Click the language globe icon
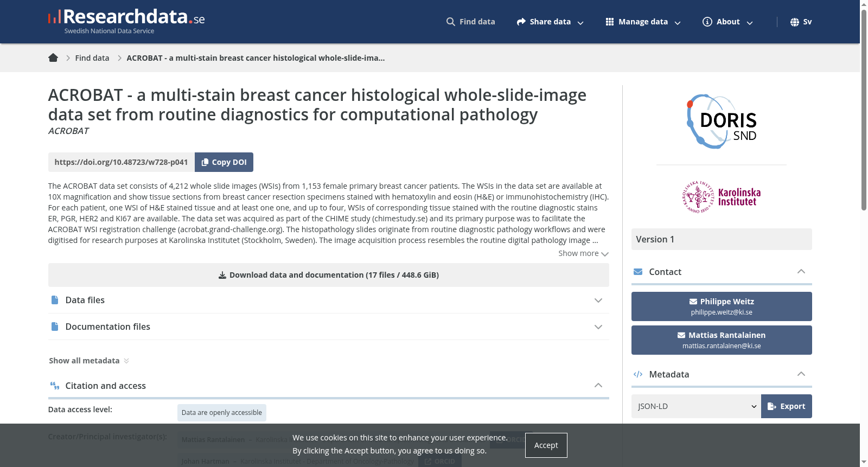Image resolution: width=868 pixels, height=467 pixels. tap(795, 22)
